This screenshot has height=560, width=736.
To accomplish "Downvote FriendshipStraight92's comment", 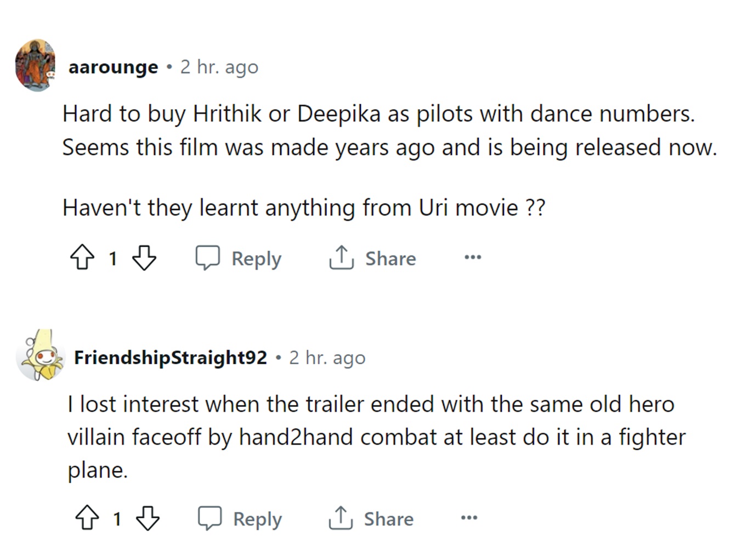I will pos(148,518).
